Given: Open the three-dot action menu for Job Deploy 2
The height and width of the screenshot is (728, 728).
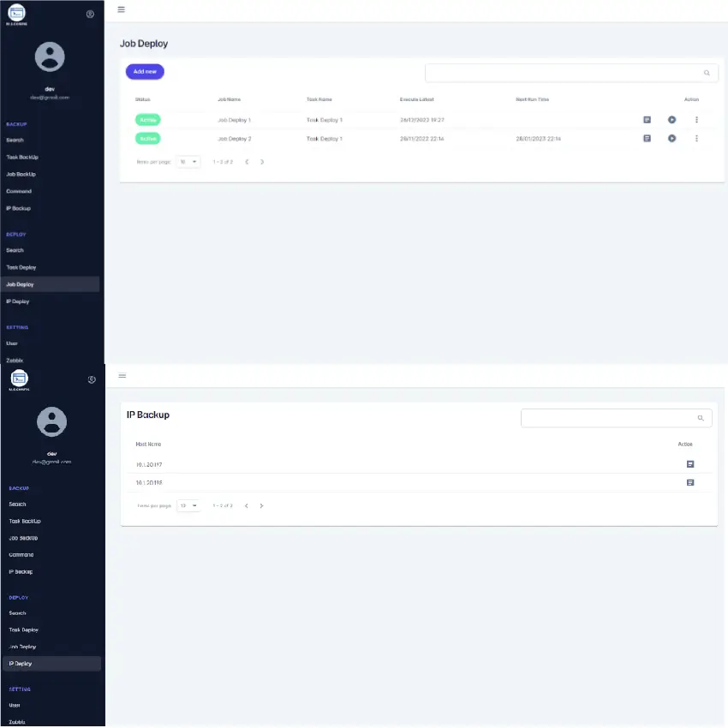Looking at the screenshot, I should click(x=696, y=139).
